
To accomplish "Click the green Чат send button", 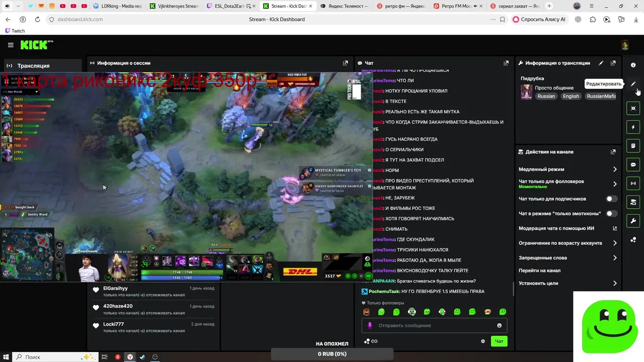I will click(x=499, y=341).
